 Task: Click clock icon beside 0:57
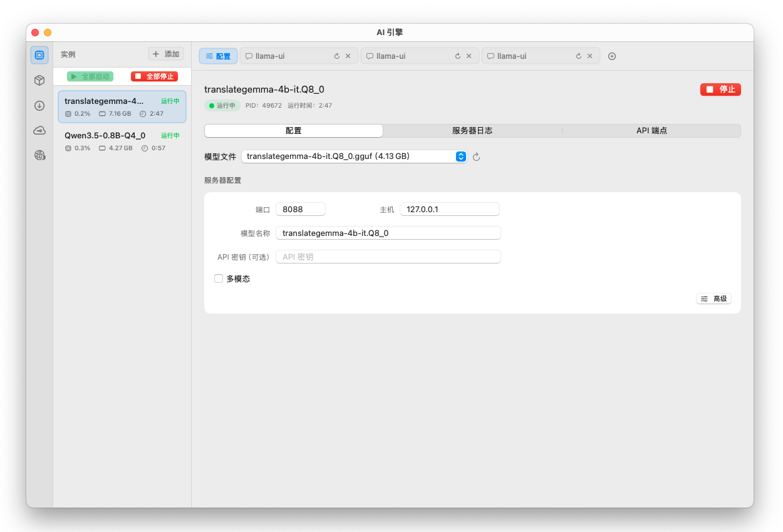pyautogui.click(x=145, y=148)
